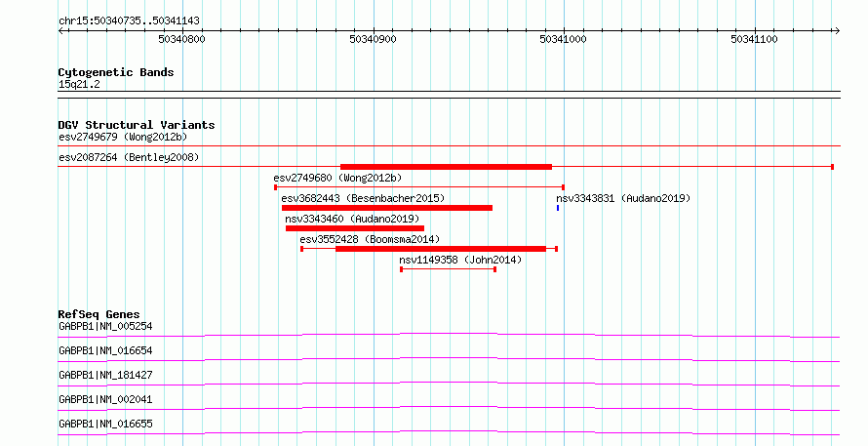This screenshot has width=868, height=446.
Task: Click the DGV Structural Variants track title
Action: (x=137, y=125)
